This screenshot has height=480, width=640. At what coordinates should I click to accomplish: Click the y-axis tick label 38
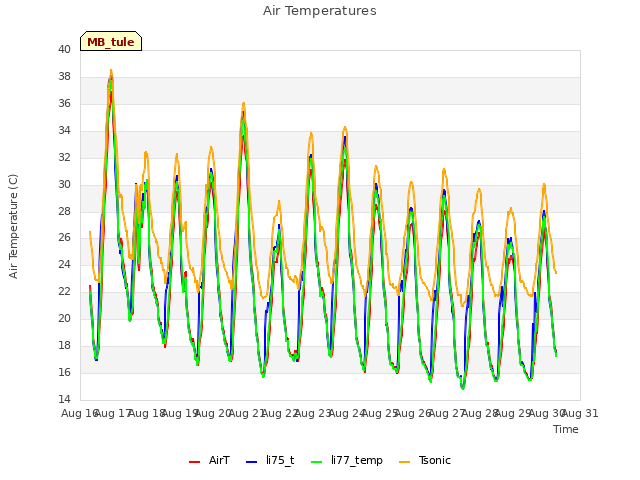[x=64, y=76]
